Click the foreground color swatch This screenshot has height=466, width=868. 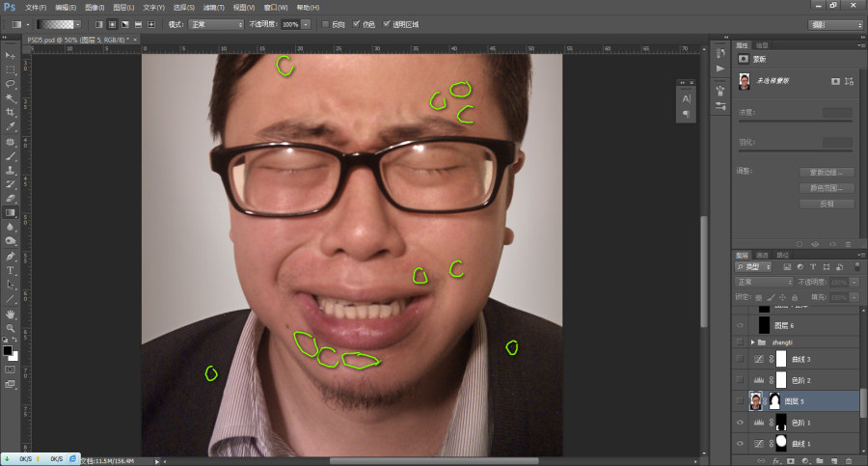pos(7,351)
